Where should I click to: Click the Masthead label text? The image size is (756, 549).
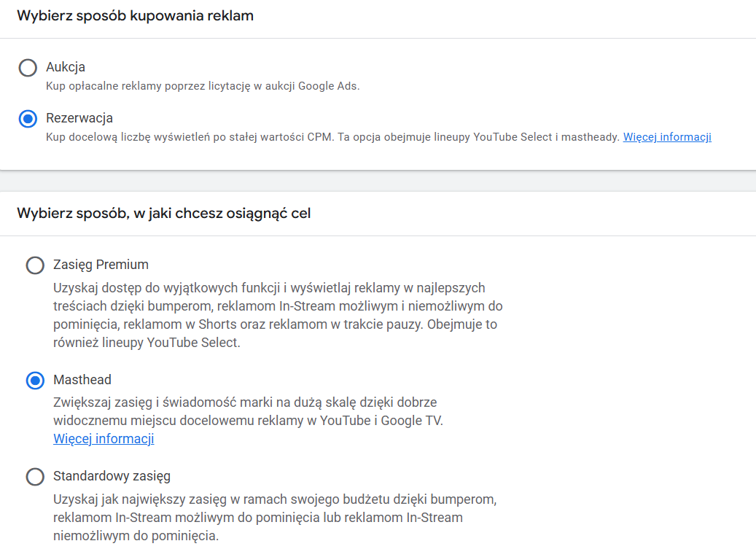click(82, 380)
